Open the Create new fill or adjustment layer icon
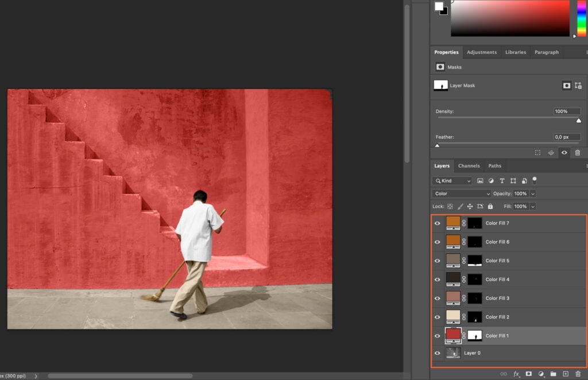 pos(541,374)
